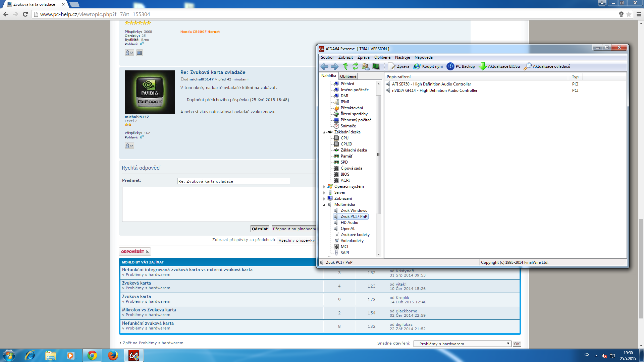Select the ATI SB750 audio controller row
The width and height of the screenshot is (644, 362).
click(x=431, y=84)
